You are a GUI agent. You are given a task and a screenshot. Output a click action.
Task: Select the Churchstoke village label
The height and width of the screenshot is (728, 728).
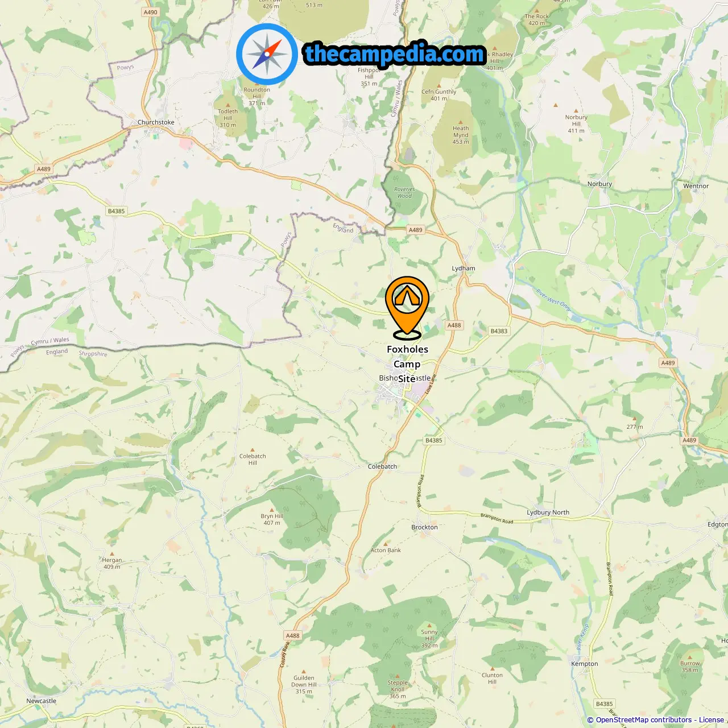point(156,122)
